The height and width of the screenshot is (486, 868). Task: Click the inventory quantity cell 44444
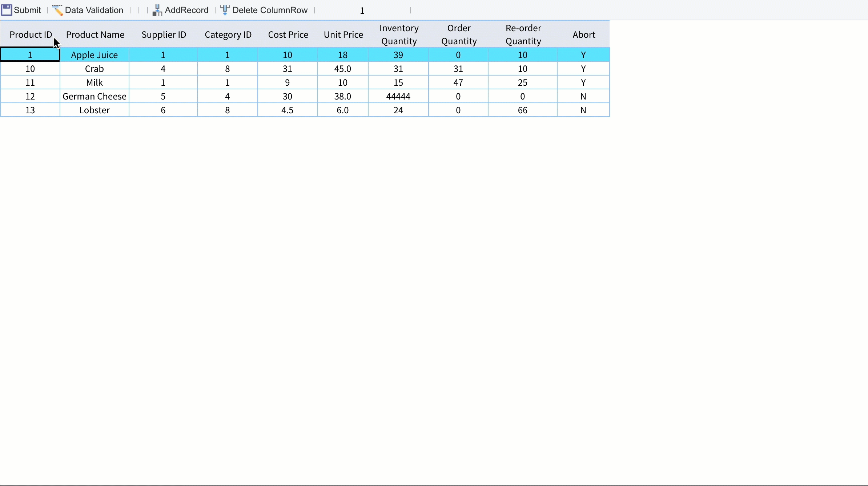(398, 96)
